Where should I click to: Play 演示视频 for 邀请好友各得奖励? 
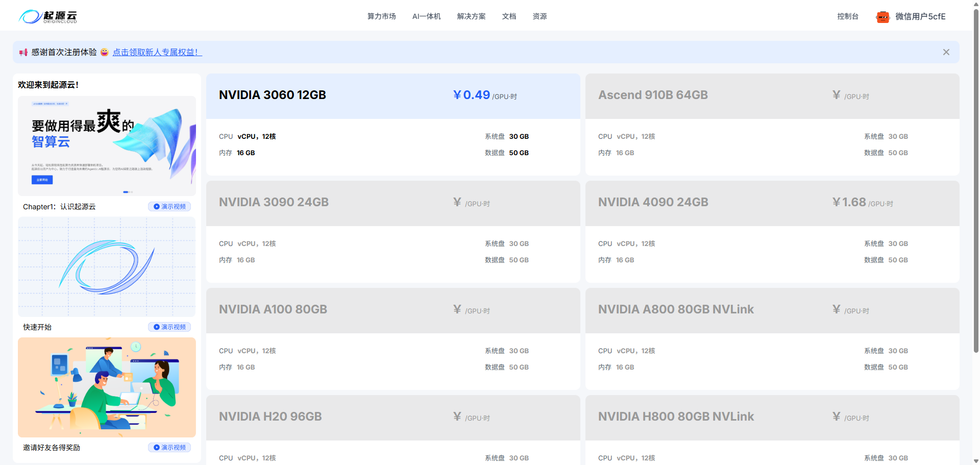170,448
